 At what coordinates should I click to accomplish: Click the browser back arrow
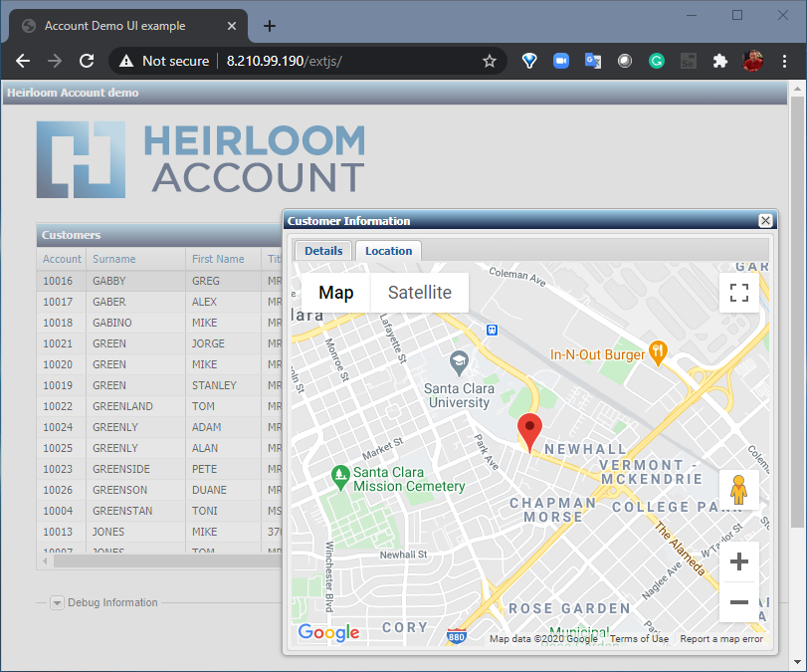click(23, 61)
